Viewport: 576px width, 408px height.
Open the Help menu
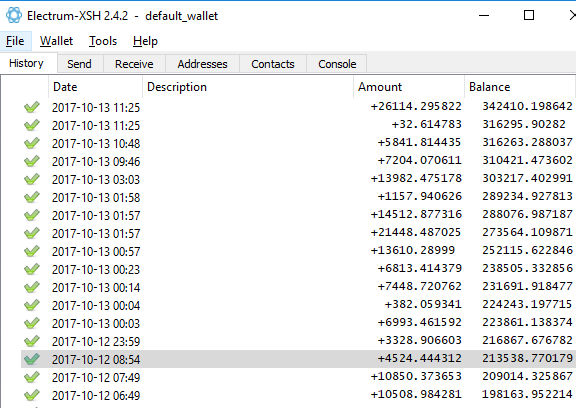point(145,41)
